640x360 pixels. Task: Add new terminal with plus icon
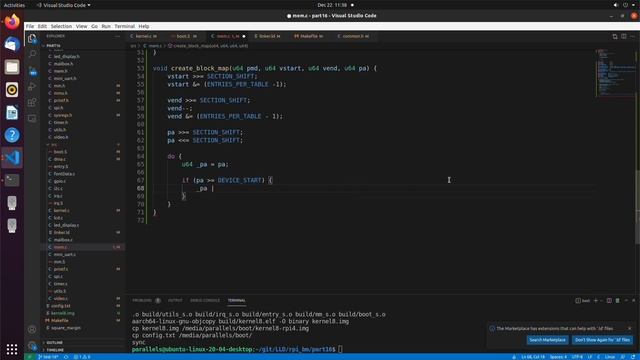596,300
